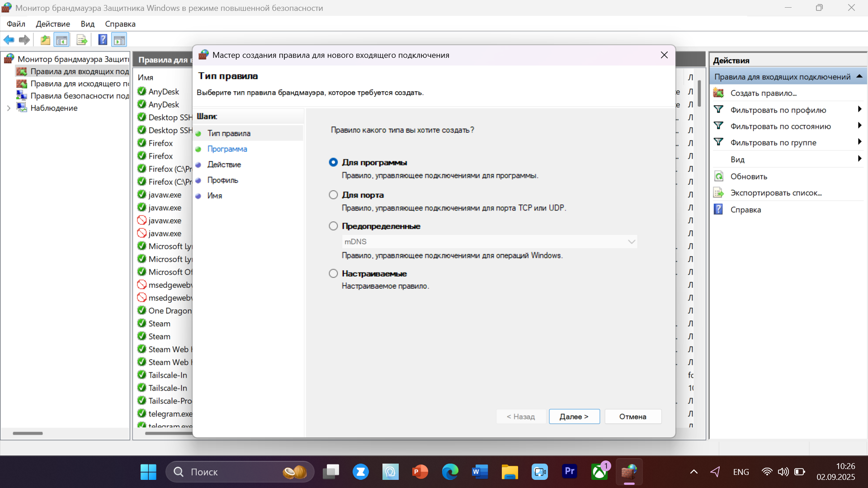
Task: Click the 'Отмена' button
Action: click(x=632, y=417)
